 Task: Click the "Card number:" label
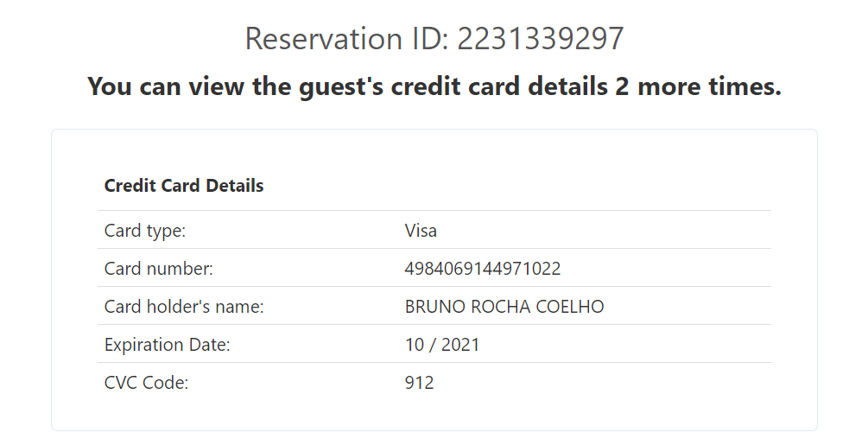pos(158,269)
